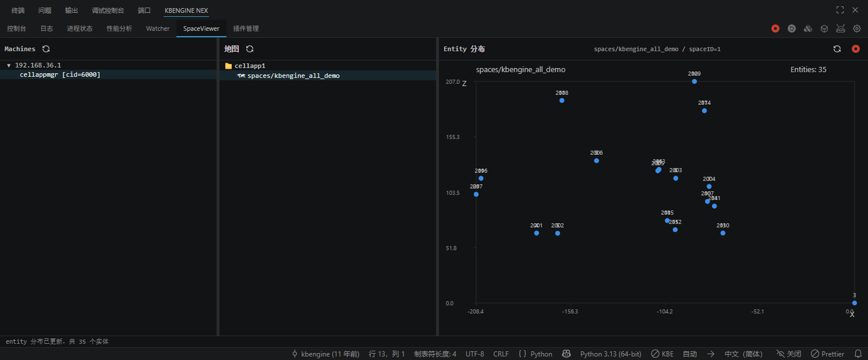868x360 pixels.
Task: Refresh the Machines list
Action: coord(46,49)
